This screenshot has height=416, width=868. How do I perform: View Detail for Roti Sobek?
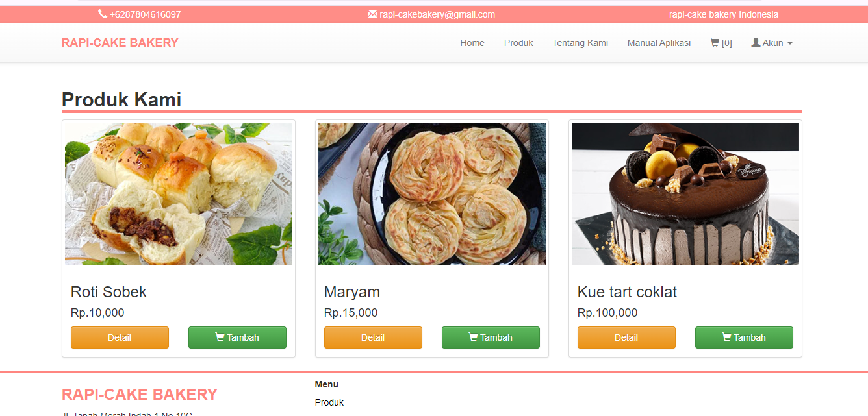pos(120,337)
